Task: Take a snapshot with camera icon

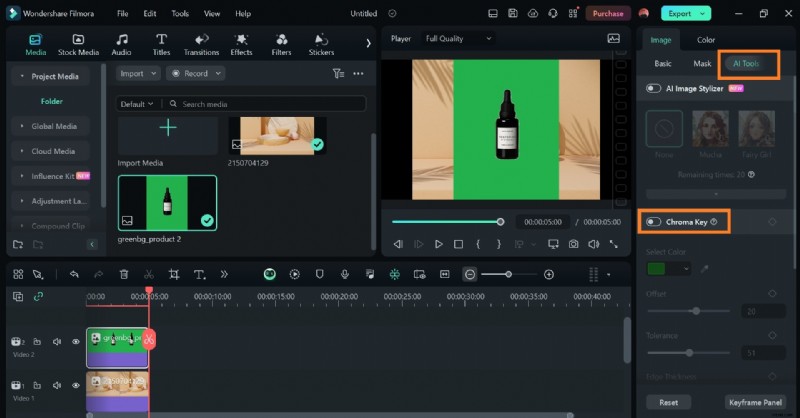Action: 573,244
